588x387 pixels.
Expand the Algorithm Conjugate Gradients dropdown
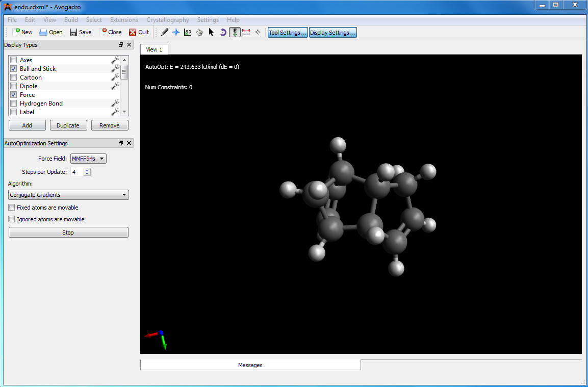(68, 195)
